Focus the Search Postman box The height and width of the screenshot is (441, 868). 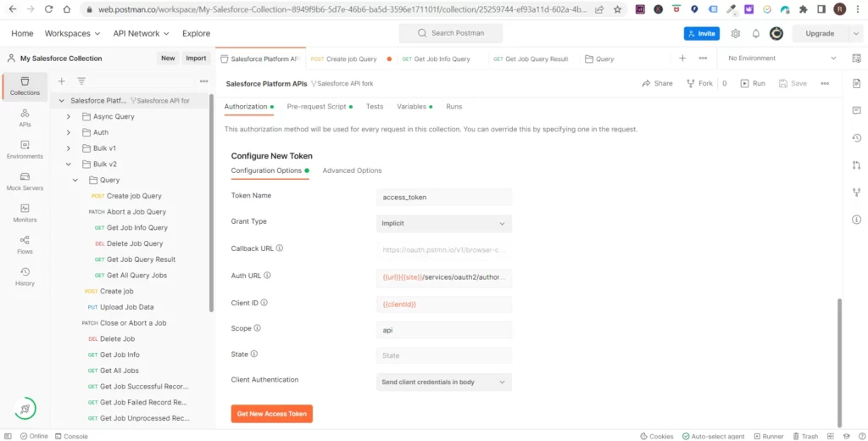pyautogui.click(x=451, y=33)
